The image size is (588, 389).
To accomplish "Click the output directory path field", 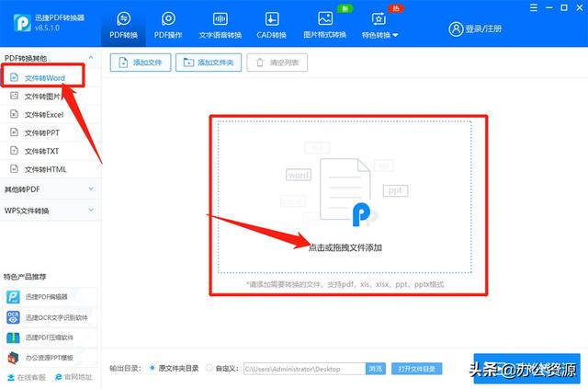I will pos(304,369).
